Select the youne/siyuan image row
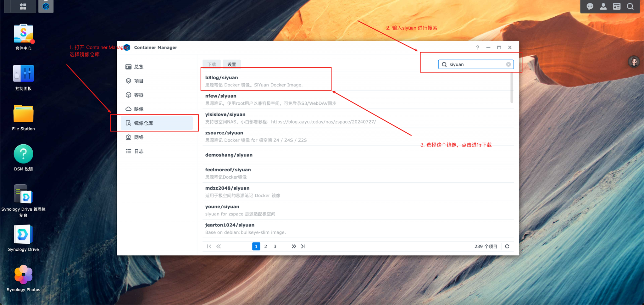644x305 pixels. (x=358, y=210)
